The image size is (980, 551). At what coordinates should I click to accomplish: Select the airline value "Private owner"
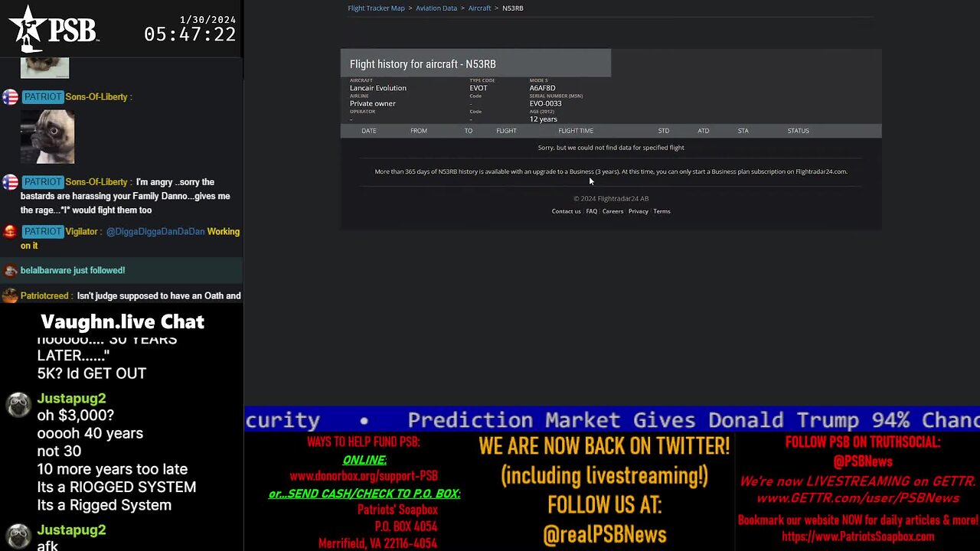[x=373, y=103]
